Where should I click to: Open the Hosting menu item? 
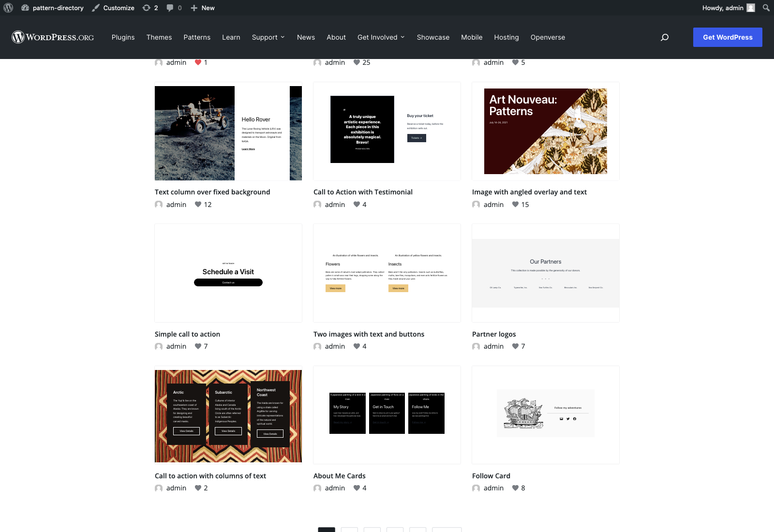coord(506,37)
